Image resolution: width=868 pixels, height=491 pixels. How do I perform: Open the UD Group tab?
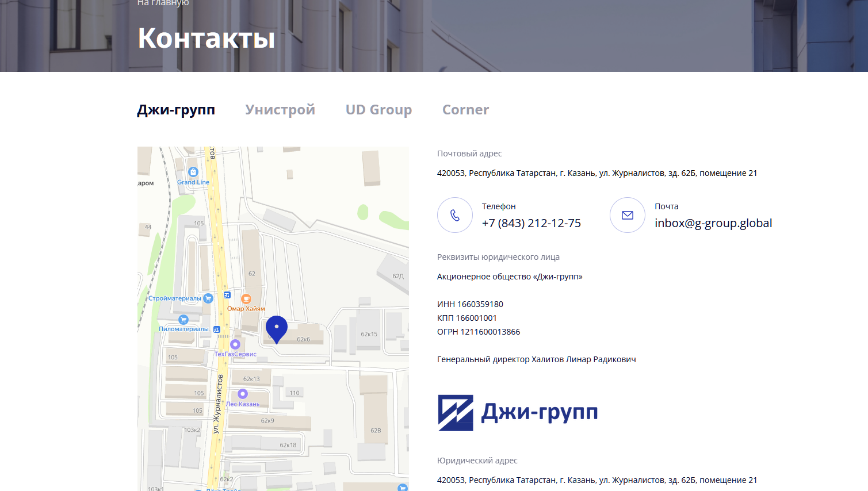[x=378, y=110]
